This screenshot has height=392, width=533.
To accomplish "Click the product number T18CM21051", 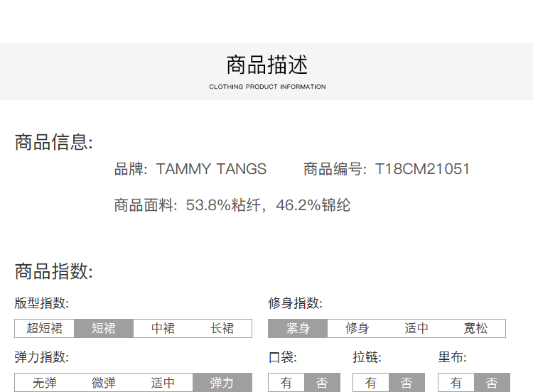I will coord(422,169).
